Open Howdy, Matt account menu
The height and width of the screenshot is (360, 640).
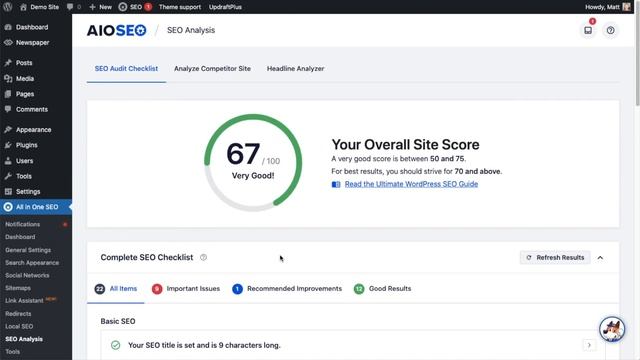click(602, 7)
